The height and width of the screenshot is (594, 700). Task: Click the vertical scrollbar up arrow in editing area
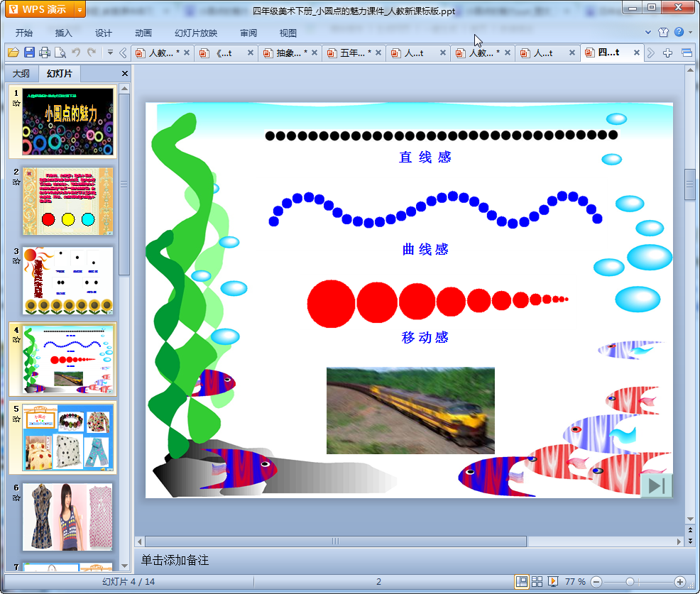690,70
